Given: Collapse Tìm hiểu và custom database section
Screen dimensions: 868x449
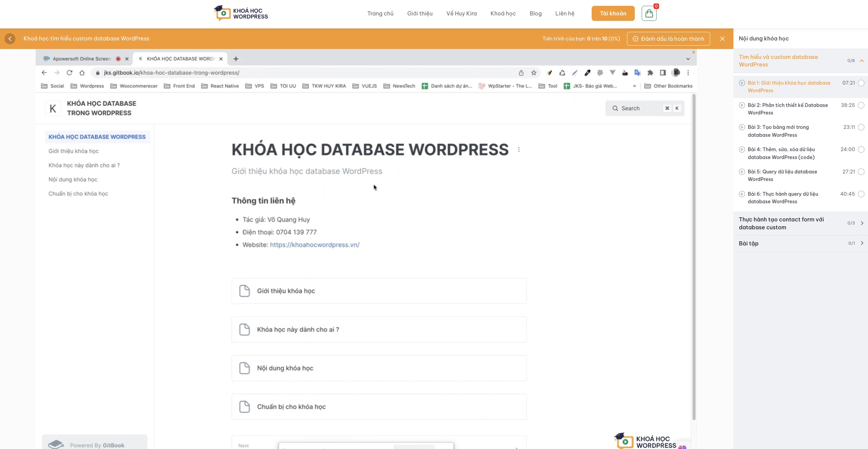Looking at the screenshot, I should [x=862, y=61].
